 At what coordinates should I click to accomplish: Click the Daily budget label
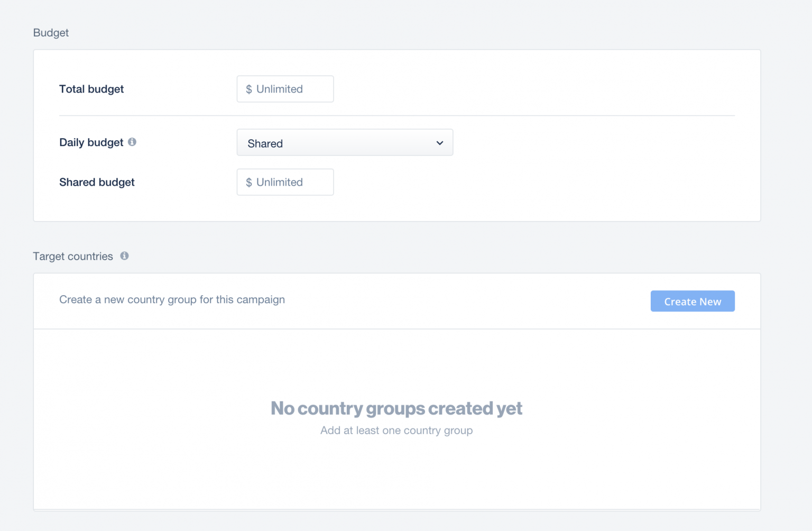90,142
